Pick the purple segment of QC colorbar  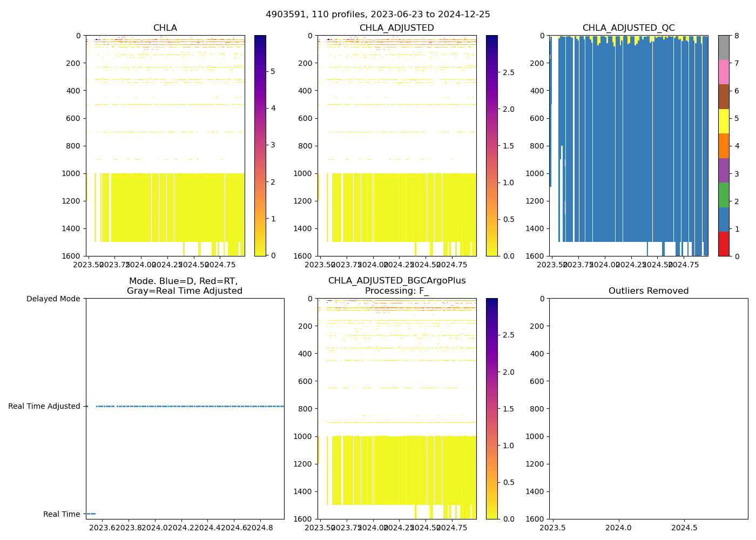[x=724, y=170]
